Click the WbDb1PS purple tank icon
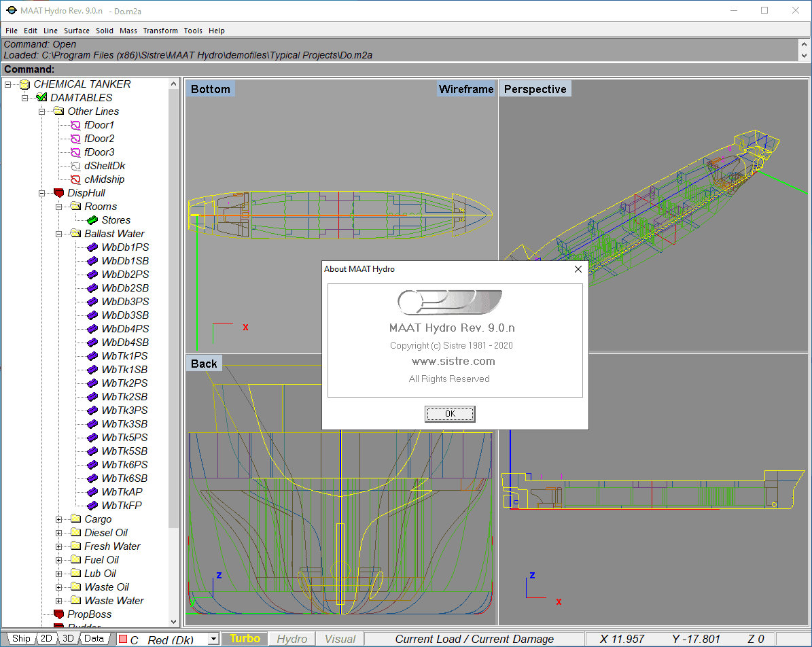Viewport: 812px width, 647px height. [92, 247]
